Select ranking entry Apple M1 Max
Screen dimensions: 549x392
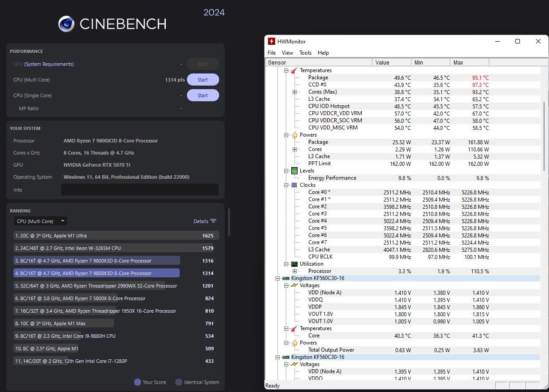click(x=116, y=323)
